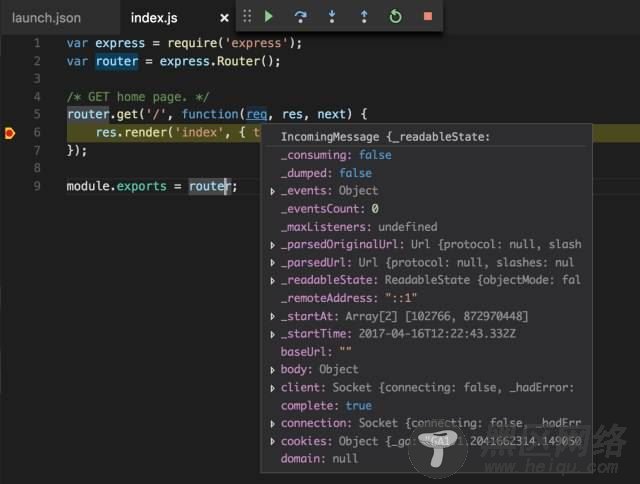Click the baseUrl: "" property

(316, 352)
